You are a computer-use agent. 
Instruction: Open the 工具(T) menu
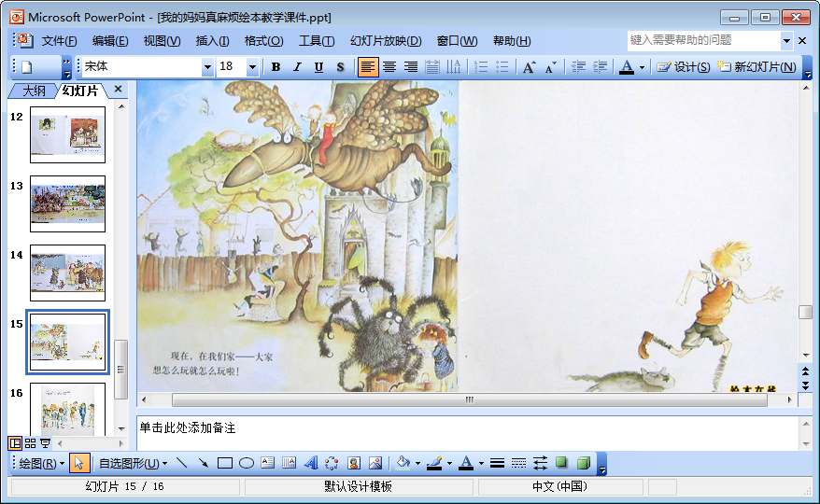coord(317,41)
